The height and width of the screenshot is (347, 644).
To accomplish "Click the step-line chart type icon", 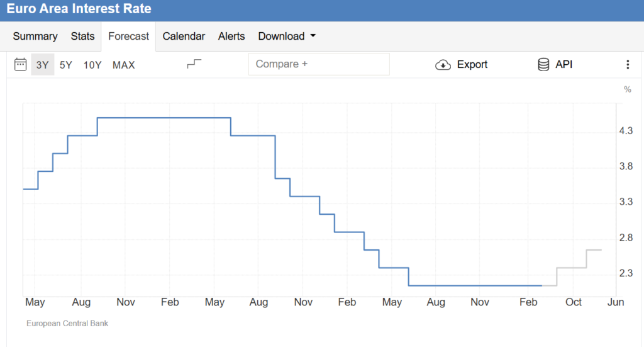I will [x=195, y=64].
